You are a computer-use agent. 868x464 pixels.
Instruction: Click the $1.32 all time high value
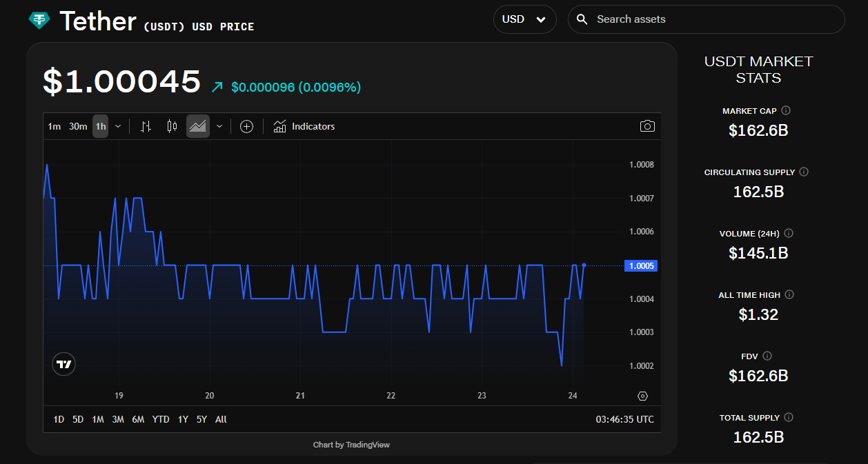pyautogui.click(x=758, y=314)
